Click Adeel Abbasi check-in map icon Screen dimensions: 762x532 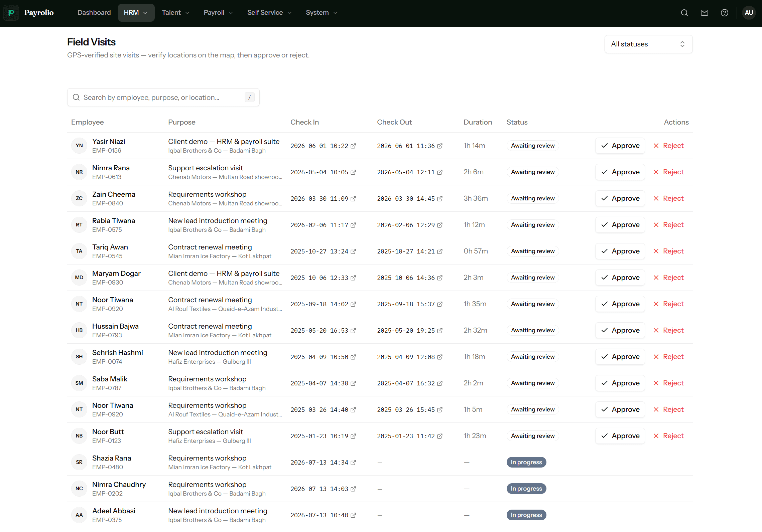point(353,515)
